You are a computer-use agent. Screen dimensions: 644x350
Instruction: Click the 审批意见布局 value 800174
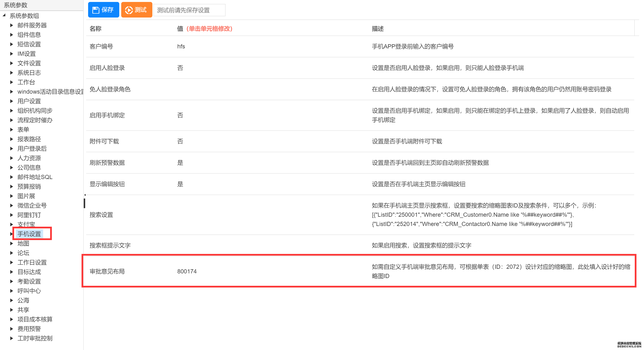(187, 271)
